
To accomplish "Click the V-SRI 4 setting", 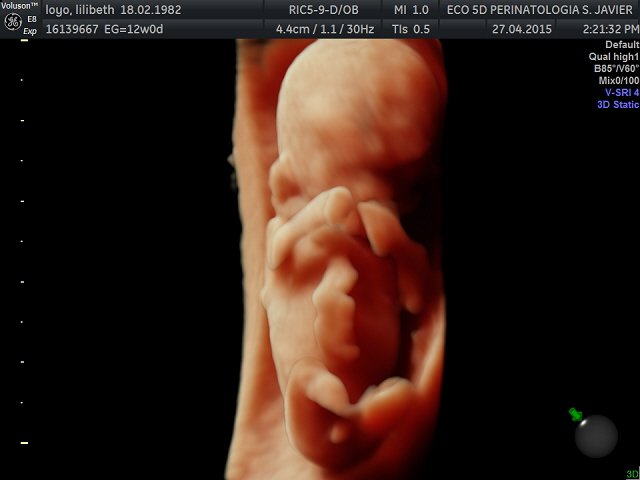I will [622, 93].
